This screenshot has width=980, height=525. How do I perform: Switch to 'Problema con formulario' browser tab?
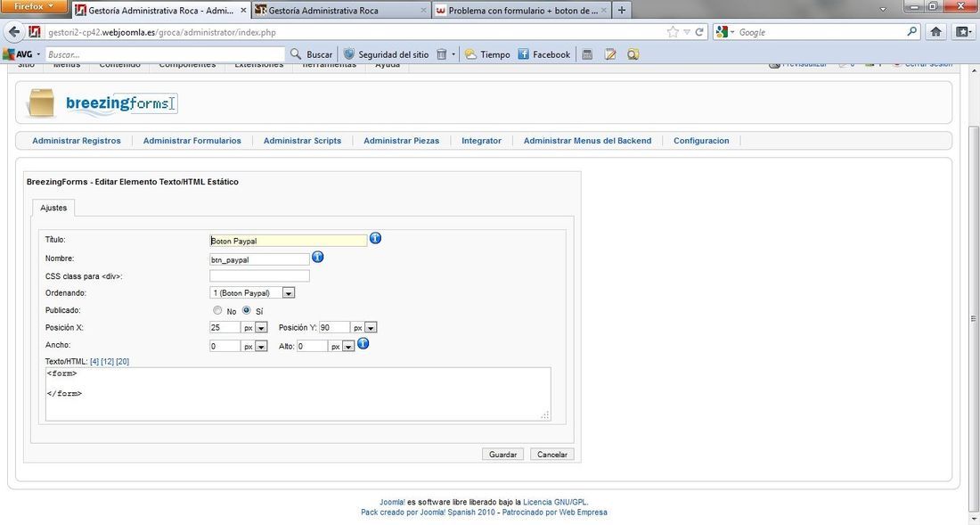point(520,11)
